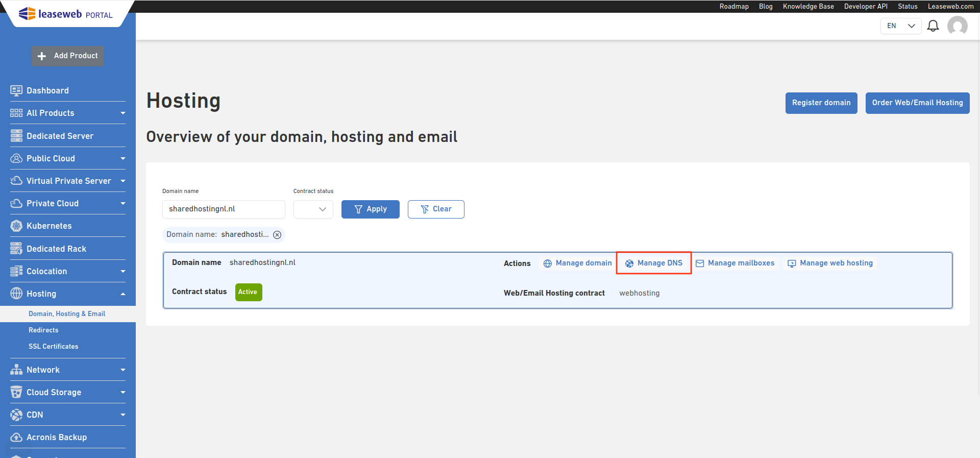
Task: Click the Acronis Backup cloud icon
Action: pos(16,437)
